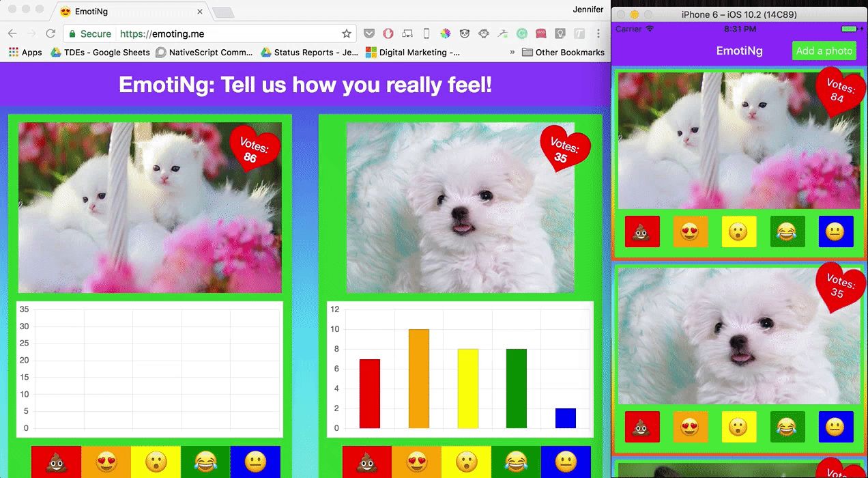Viewport: 868px width, 478px height.
Task: Bookmark this page with the star icon
Action: click(x=347, y=33)
